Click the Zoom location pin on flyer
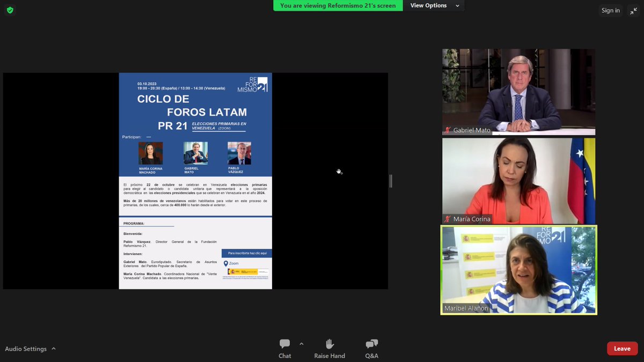Viewport: 644px width, 362px height. (x=226, y=263)
